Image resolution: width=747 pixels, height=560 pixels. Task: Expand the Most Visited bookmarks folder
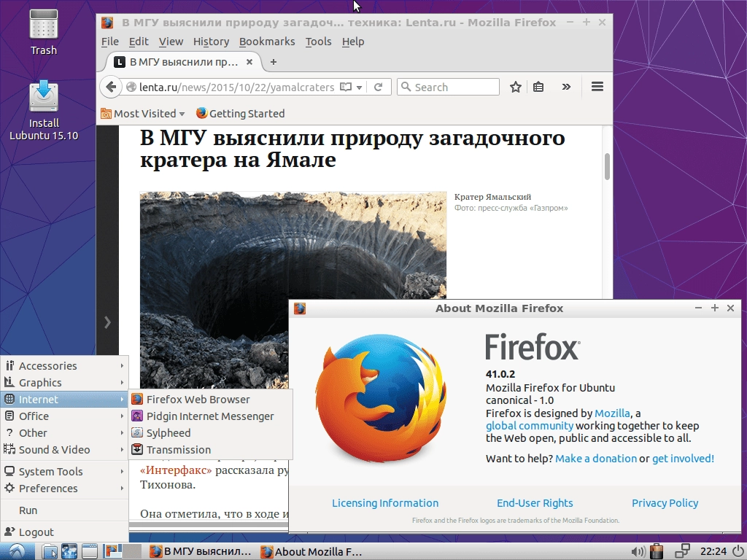click(x=142, y=113)
